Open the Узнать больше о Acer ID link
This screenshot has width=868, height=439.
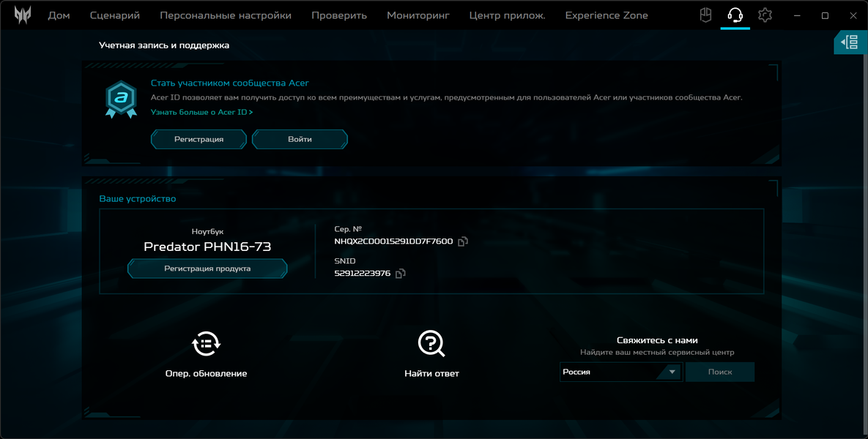[x=201, y=112]
